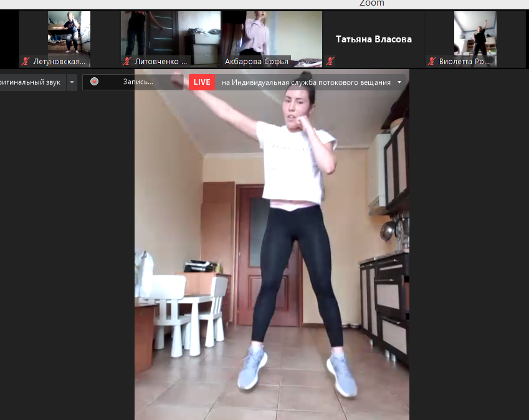The height and width of the screenshot is (420, 529).
Task: Click the Литовченко name label
Action: tap(161, 62)
